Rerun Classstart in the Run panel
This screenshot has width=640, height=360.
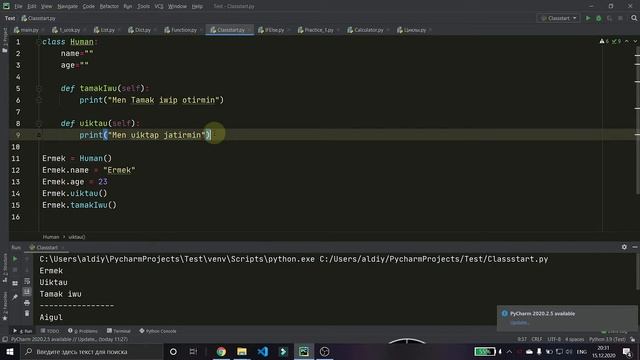tap(15, 259)
